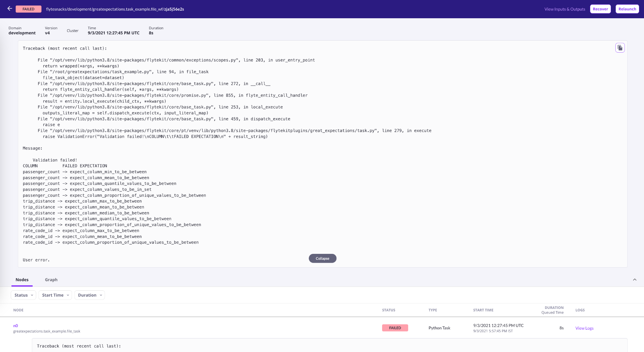Click the FAILED status badge on node n0

point(395,327)
